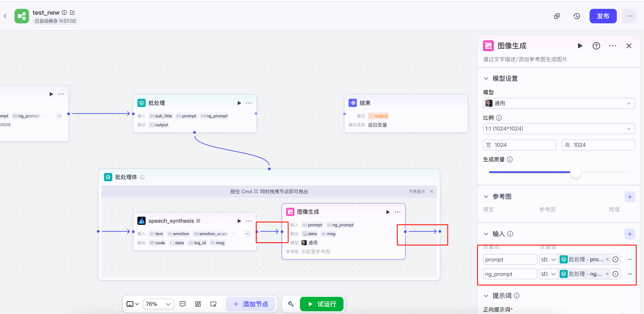
Task: Adjust the 生成质量 slider handle
Action: (x=575, y=172)
